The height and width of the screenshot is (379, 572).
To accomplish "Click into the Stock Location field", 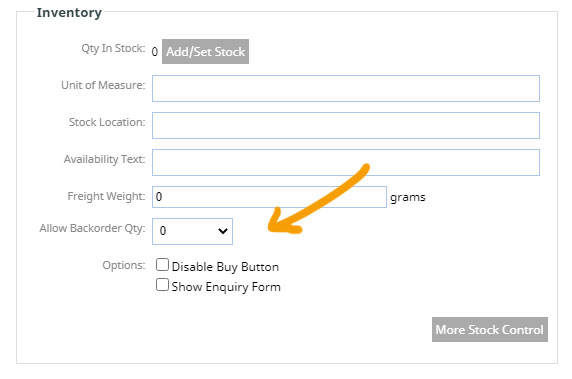I will [346, 125].
